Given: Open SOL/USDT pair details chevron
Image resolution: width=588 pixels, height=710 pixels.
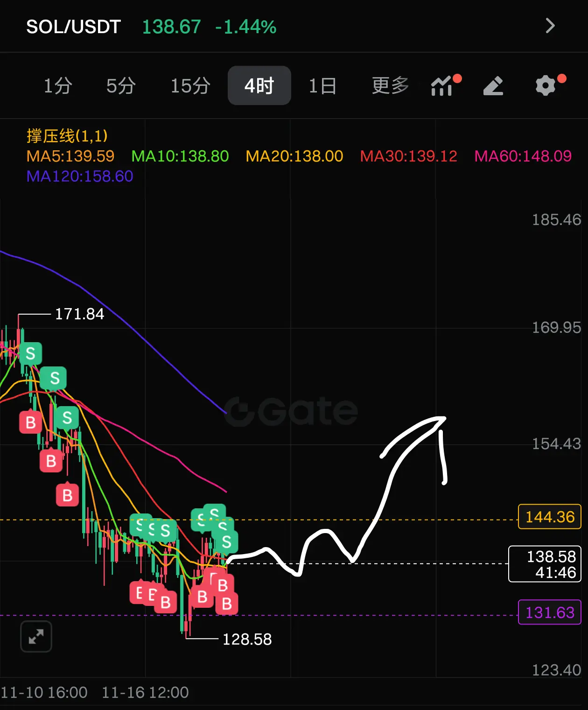Looking at the screenshot, I should [x=550, y=26].
